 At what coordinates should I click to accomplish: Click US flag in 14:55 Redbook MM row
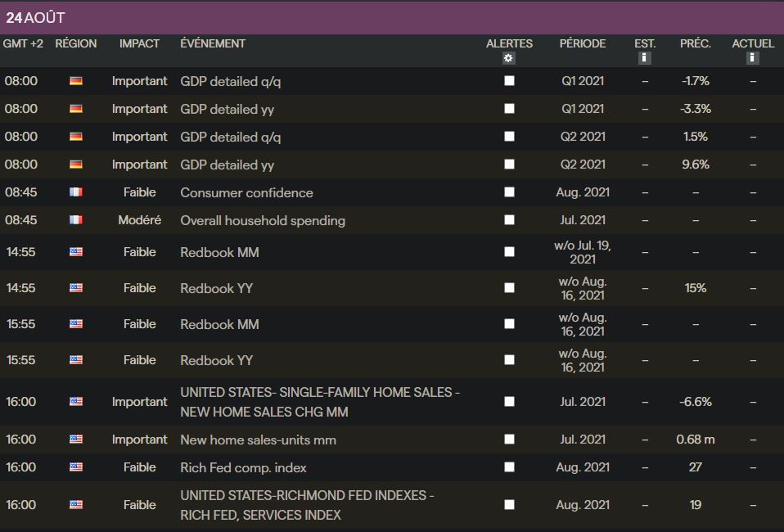pos(76,252)
